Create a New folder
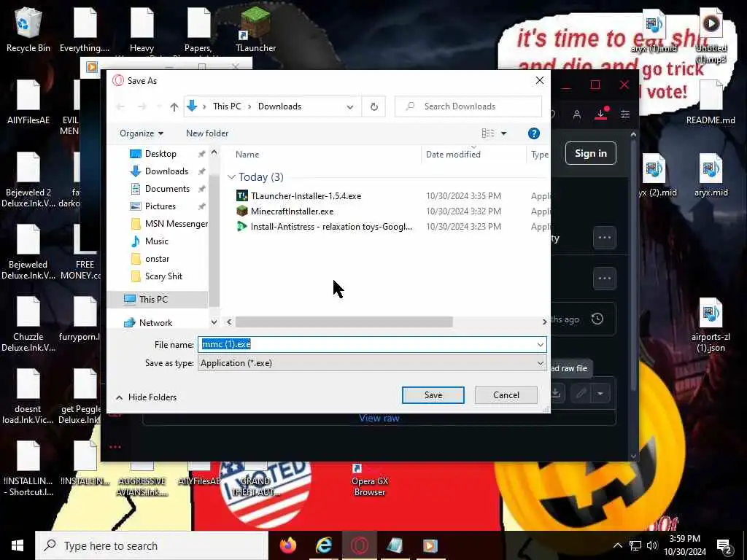The height and width of the screenshot is (560, 747). coord(206,133)
